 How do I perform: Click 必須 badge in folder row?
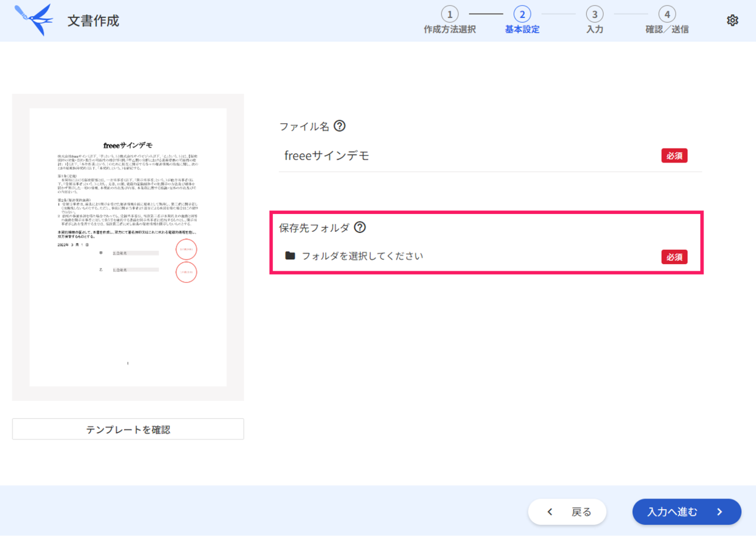coord(674,257)
